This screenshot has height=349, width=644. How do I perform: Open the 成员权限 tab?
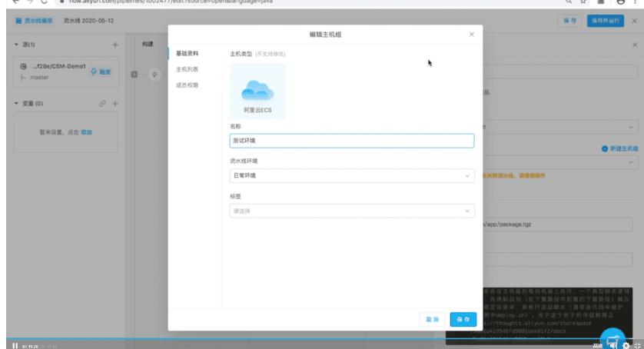[x=188, y=85]
